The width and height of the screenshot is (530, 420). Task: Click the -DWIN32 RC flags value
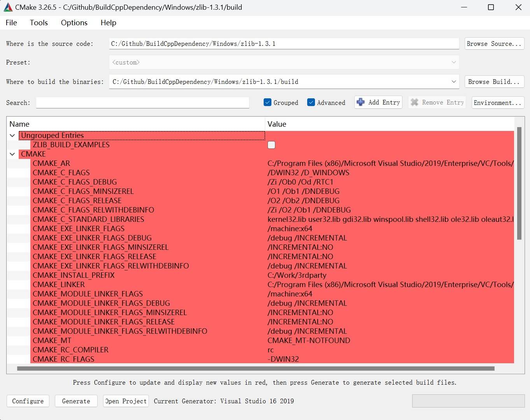[283, 359]
